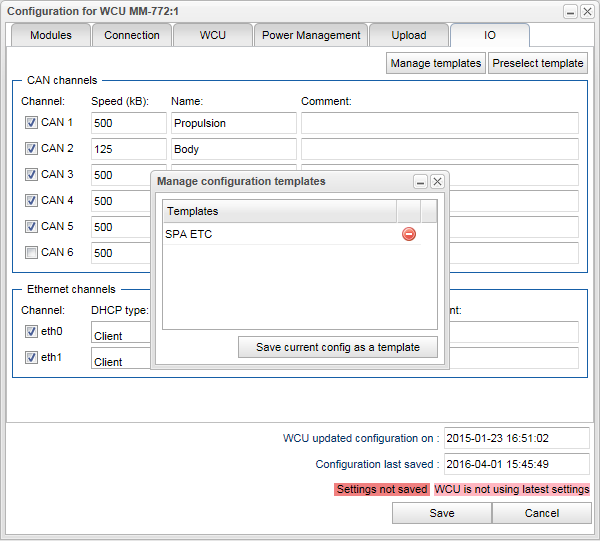Open the eth0 DHCP type dropdown
600x541 pixels.
120,333
